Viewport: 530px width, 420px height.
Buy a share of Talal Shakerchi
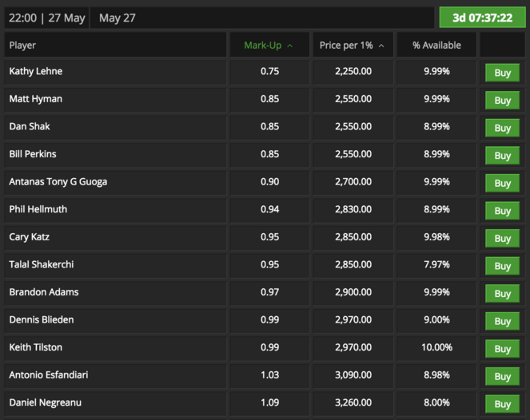tap(502, 266)
